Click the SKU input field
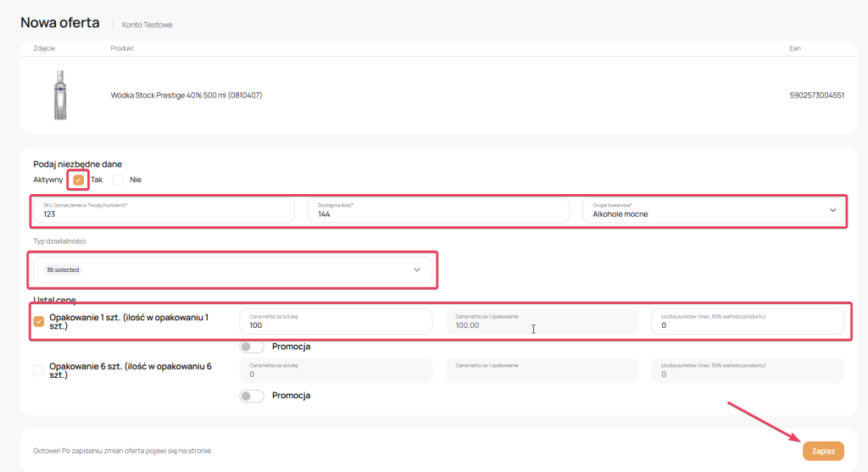Screen dimensions: 868x472 pyautogui.click(x=163, y=211)
